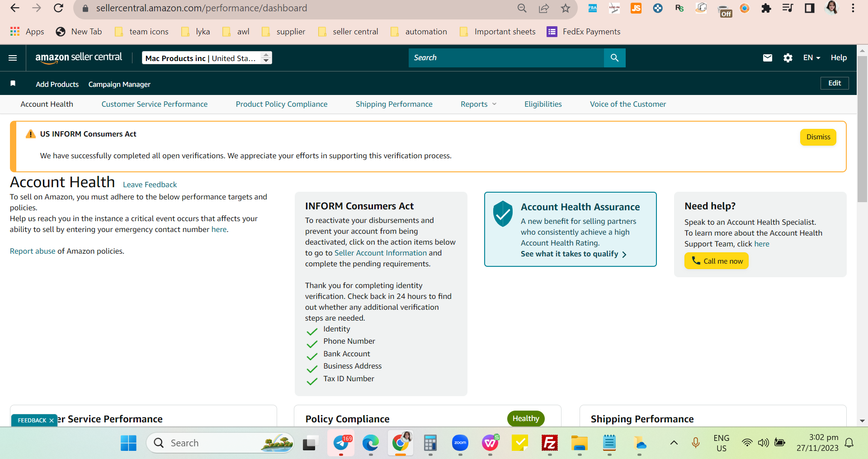Click the browser back arrow
Image resolution: width=868 pixels, height=459 pixels.
click(15, 8)
